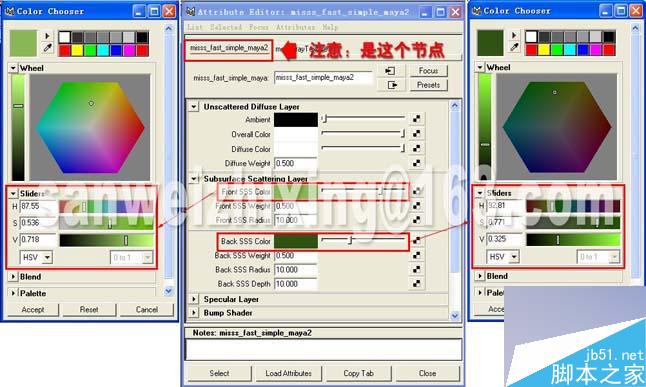Click the Notes text area
The image size is (646, 387).
point(324,349)
